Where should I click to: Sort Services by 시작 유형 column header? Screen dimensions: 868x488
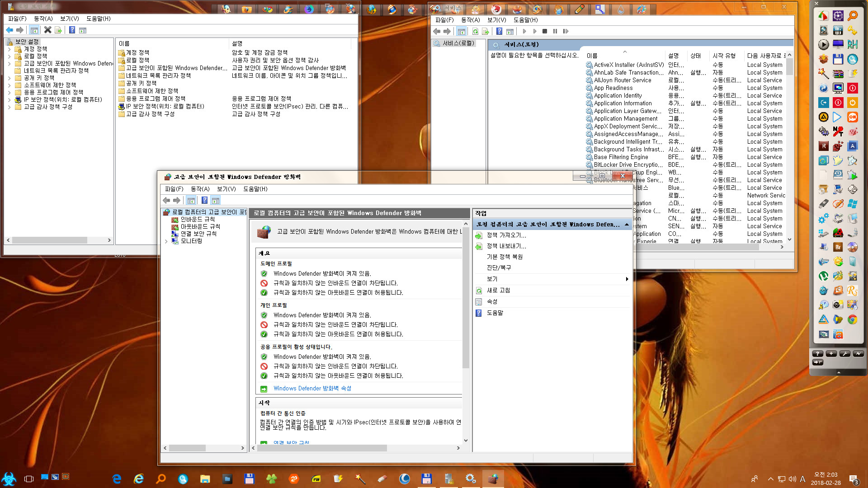[x=724, y=56]
